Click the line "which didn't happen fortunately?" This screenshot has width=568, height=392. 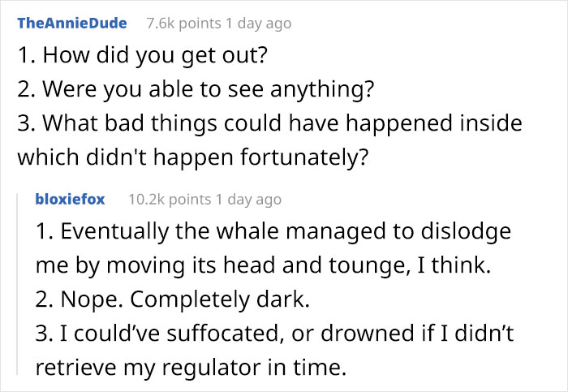pos(193,157)
